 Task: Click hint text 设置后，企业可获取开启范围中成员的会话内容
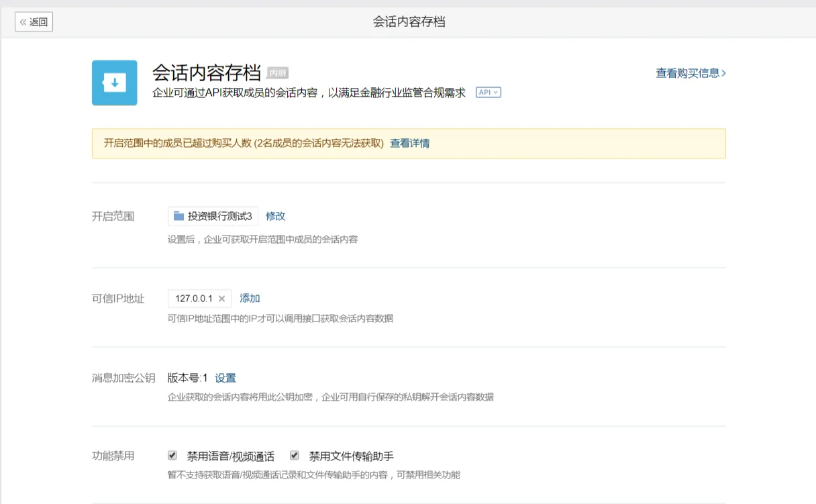262,239
